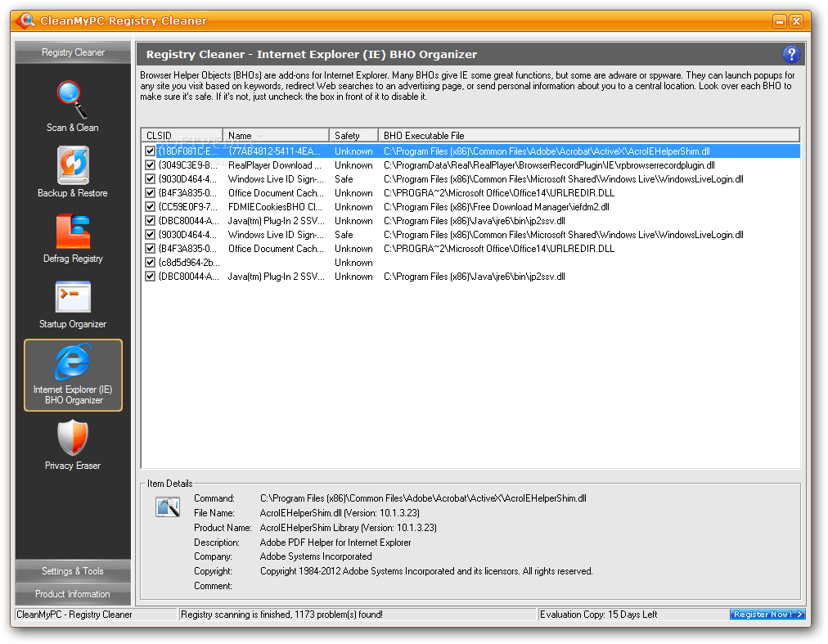Expand the Registry Cleaner sidebar section
This screenshot has width=828, height=644.
pos(73,52)
